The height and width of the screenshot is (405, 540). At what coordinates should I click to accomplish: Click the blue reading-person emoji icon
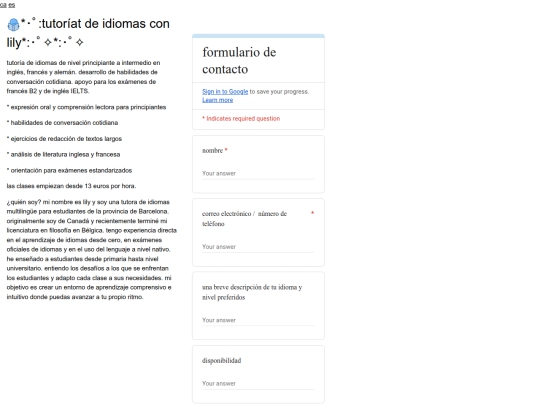tap(13, 24)
